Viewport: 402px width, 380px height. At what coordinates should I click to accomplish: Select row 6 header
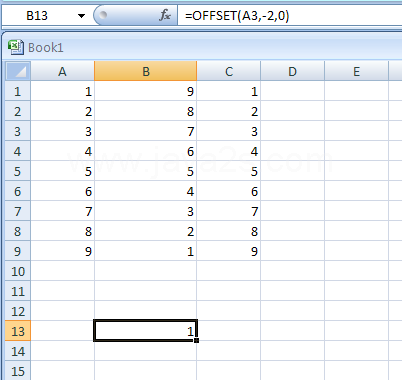click(x=18, y=191)
